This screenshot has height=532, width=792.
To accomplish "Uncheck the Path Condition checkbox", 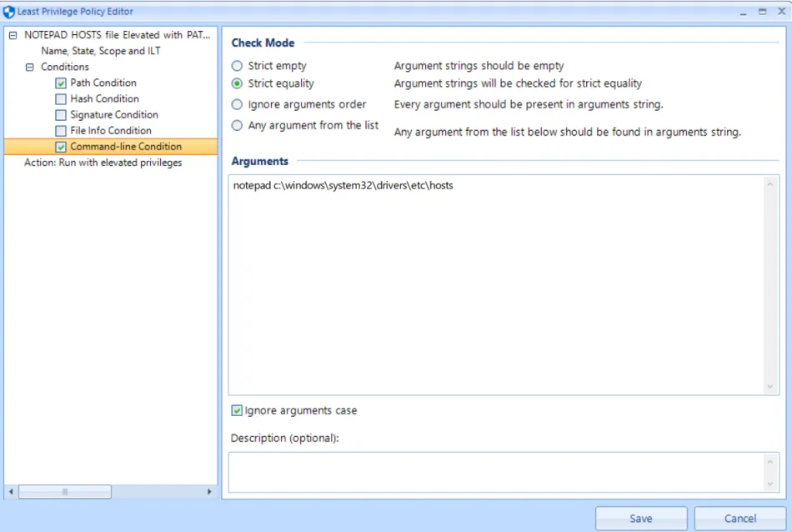I will tap(61, 83).
